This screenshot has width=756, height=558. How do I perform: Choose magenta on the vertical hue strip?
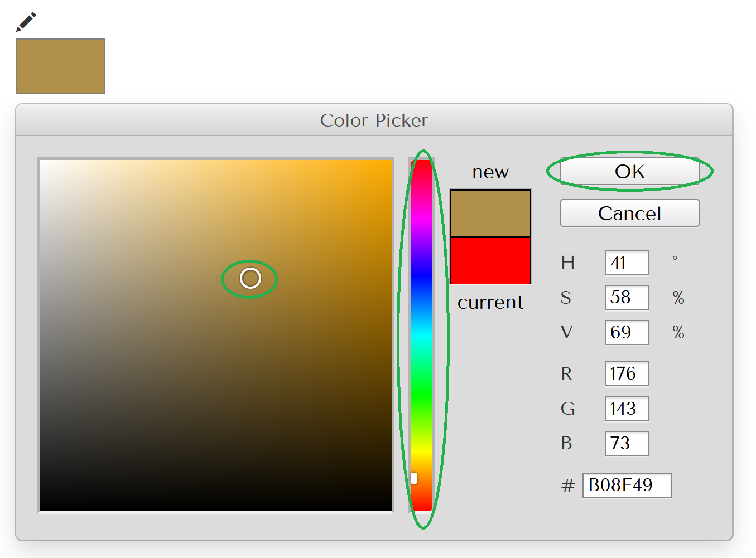(422, 219)
